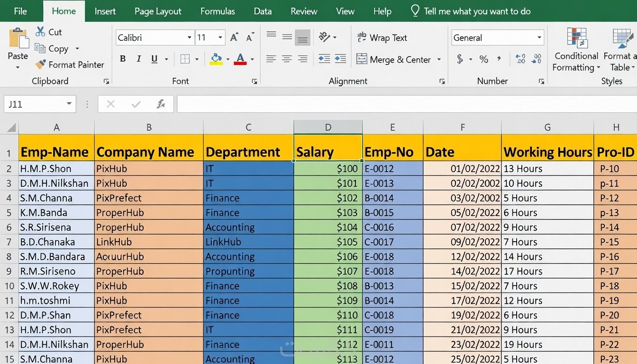
Task: Confirm entry with the formula bar checkmark
Action: click(136, 104)
